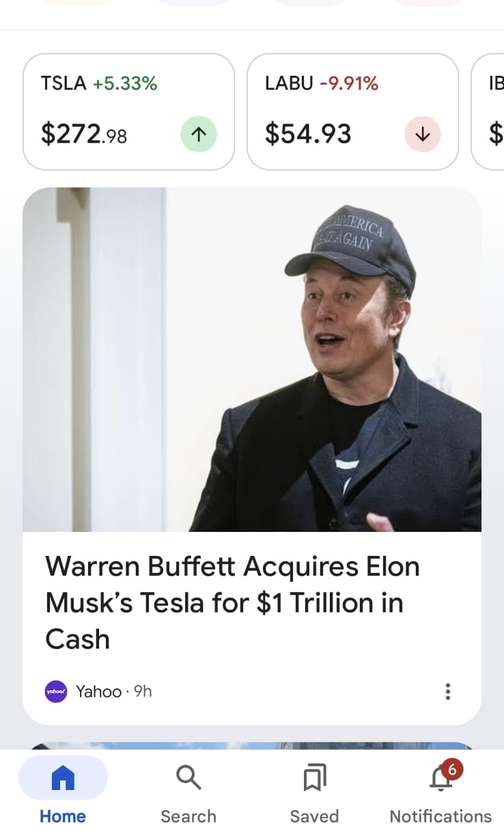Tap the Home house icon
Viewport: 504px width, 831px height.
tap(63, 777)
